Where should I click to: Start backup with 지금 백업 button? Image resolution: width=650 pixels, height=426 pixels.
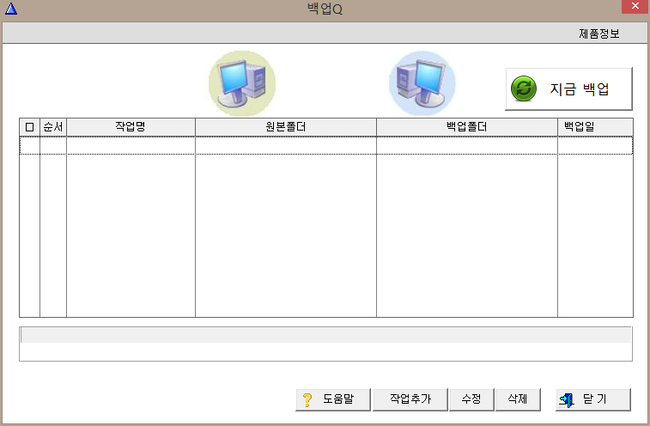point(569,89)
